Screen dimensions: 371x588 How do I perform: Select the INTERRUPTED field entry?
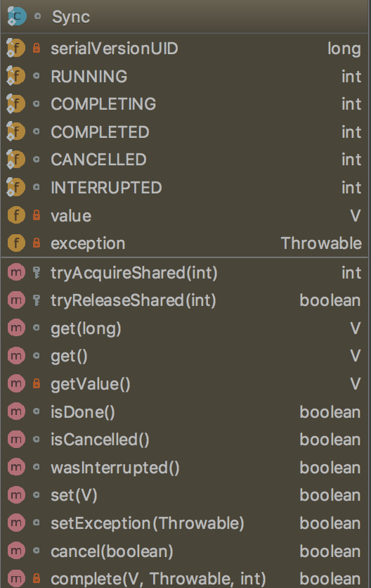tap(185, 187)
